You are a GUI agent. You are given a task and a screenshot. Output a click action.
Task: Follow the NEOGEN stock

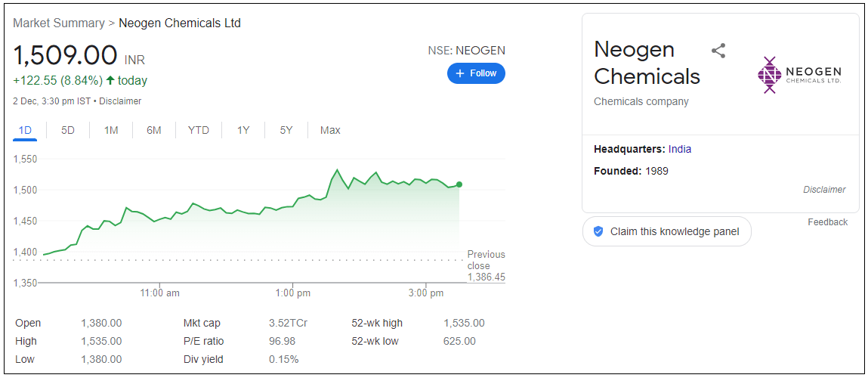click(476, 73)
